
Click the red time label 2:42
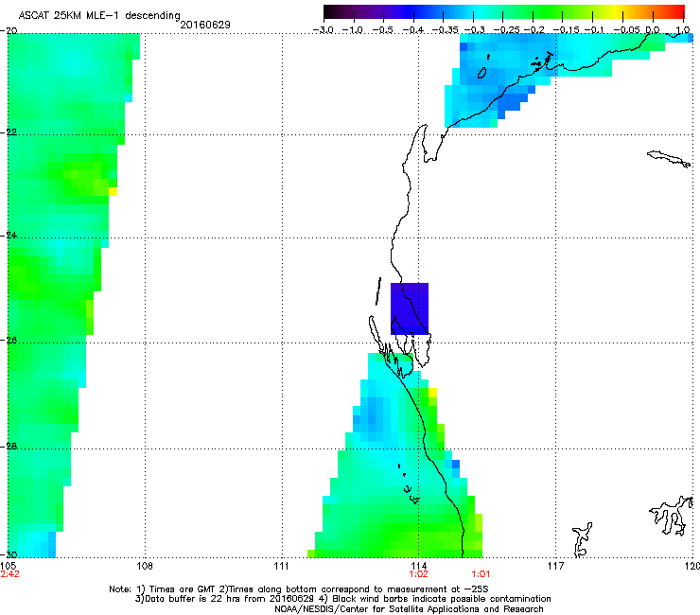[x=9, y=574]
